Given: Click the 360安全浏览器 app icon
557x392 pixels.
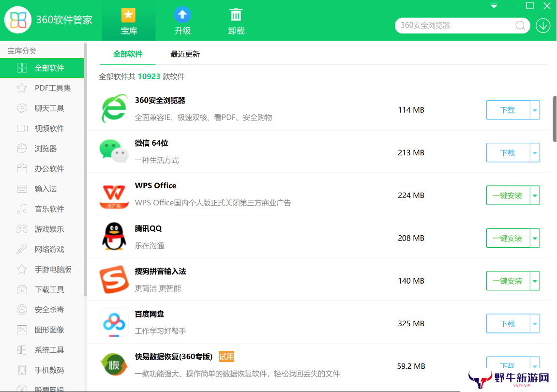Looking at the screenshot, I should (114, 108).
